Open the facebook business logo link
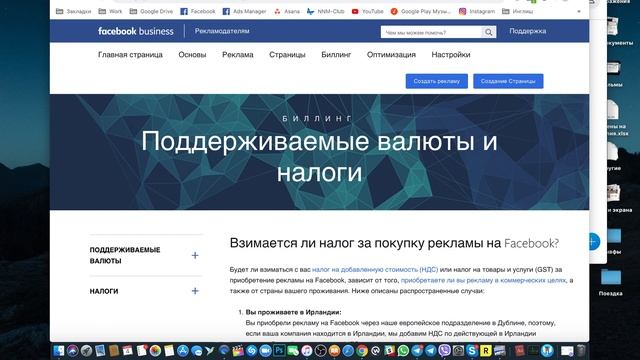 (x=136, y=31)
